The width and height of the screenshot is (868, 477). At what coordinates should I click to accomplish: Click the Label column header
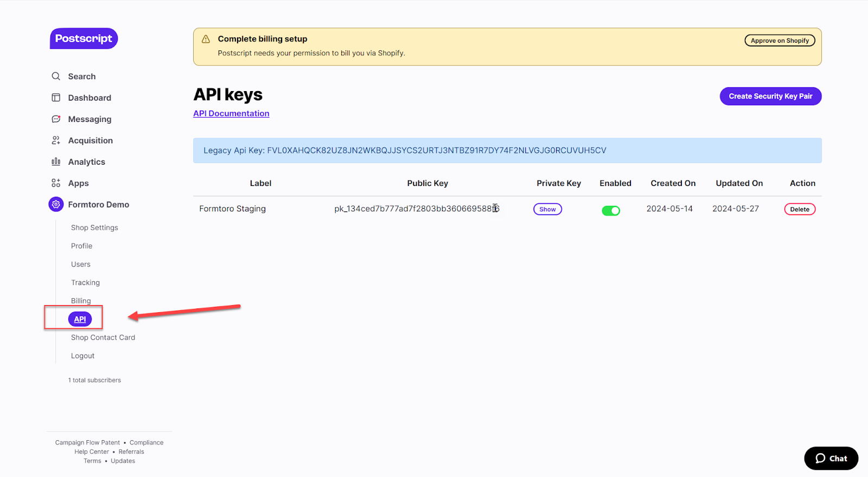coord(260,183)
